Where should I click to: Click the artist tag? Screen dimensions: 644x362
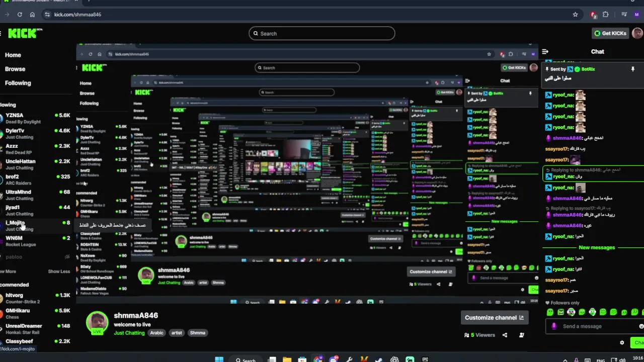coord(177,333)
